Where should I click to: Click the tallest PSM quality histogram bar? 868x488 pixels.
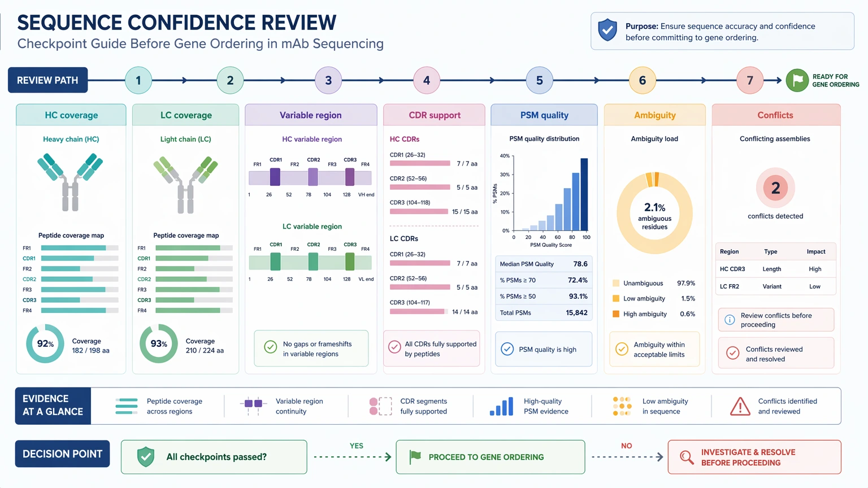click(584, 194)
